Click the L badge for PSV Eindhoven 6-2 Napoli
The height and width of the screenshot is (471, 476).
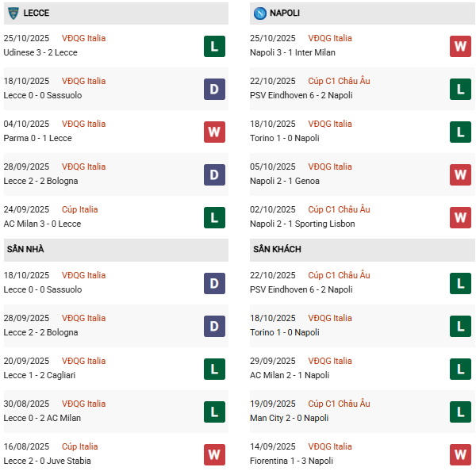point(460,89)
